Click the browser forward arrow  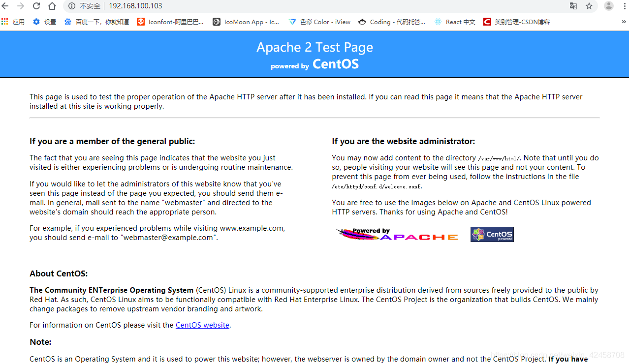point(21,6)
